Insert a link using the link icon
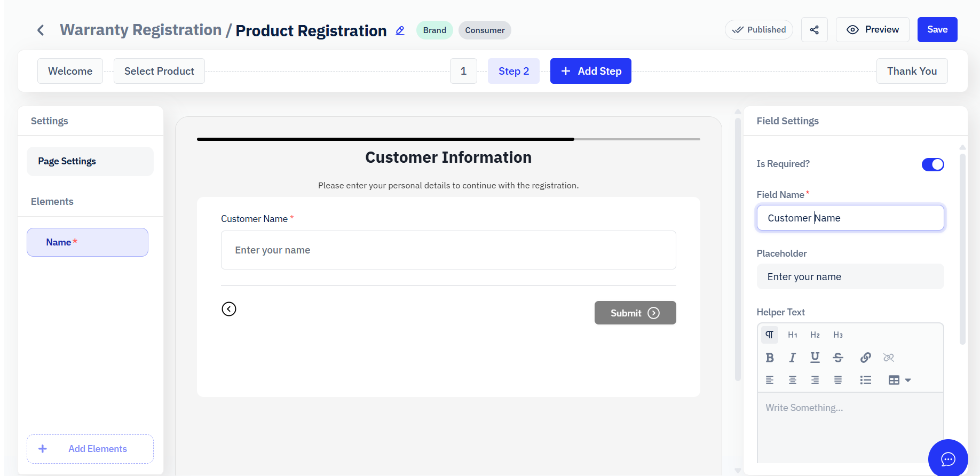Viewport: 980px width, 476px height. pyautogui.click(x=865, y=358)
